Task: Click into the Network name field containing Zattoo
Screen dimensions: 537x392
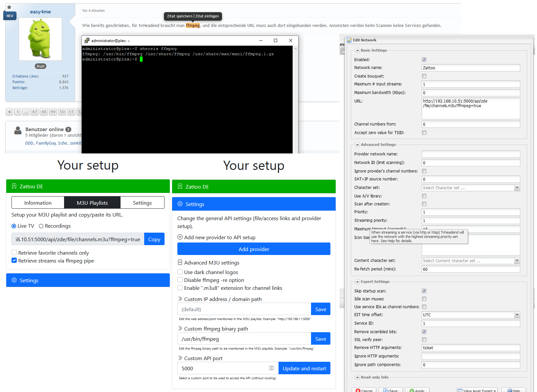Action: tap(471, 68)
